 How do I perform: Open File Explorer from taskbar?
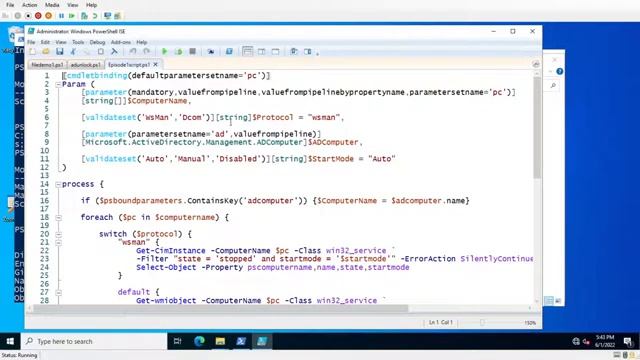click(220, 341)
